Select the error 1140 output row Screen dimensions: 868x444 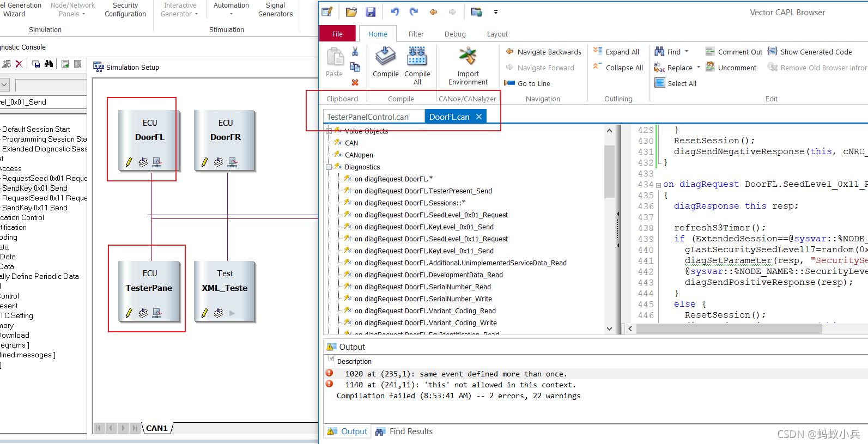(x=596, y=385)
